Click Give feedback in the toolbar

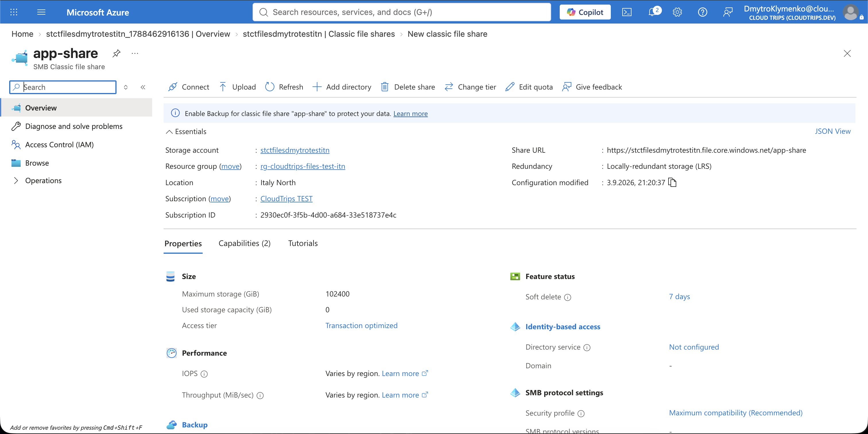click(x=592, y=87)
